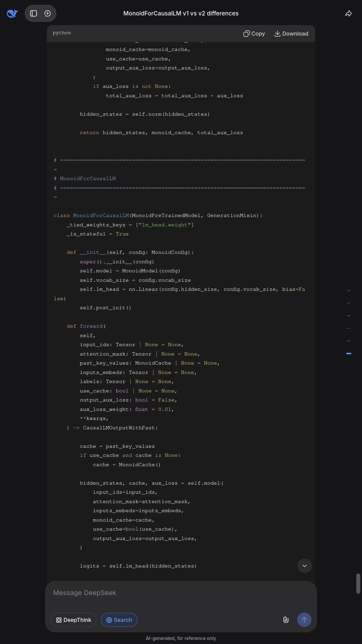Copy the python code block

point(254,34)
